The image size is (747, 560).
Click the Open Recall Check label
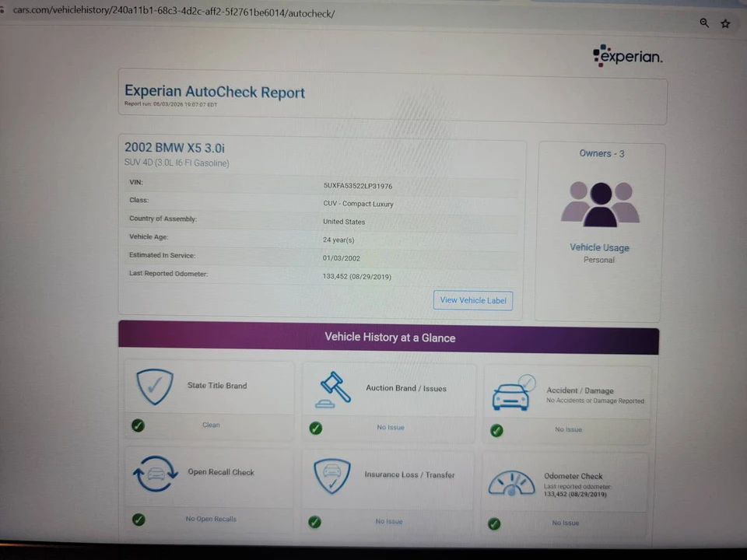click(221, 472)
